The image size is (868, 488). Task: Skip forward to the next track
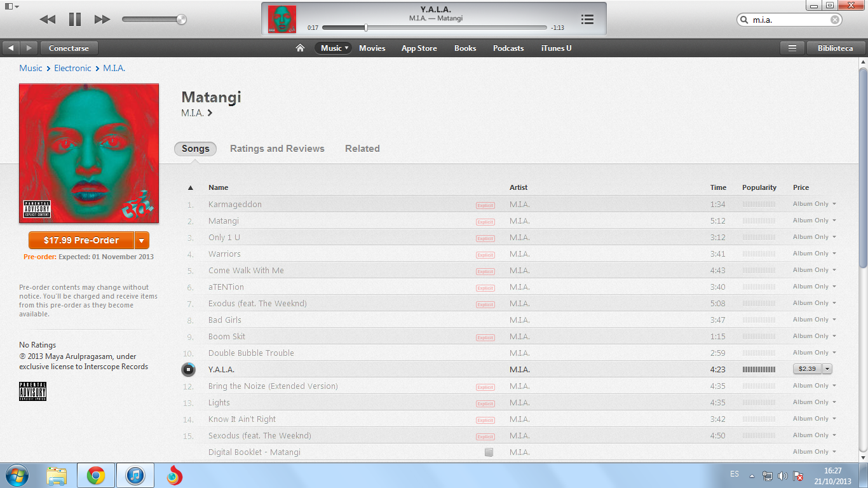click(102, 20)
